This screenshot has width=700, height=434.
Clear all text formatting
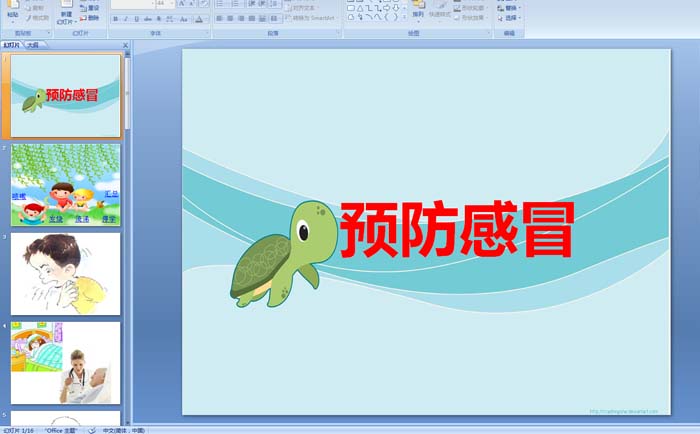tap(203, 4)
